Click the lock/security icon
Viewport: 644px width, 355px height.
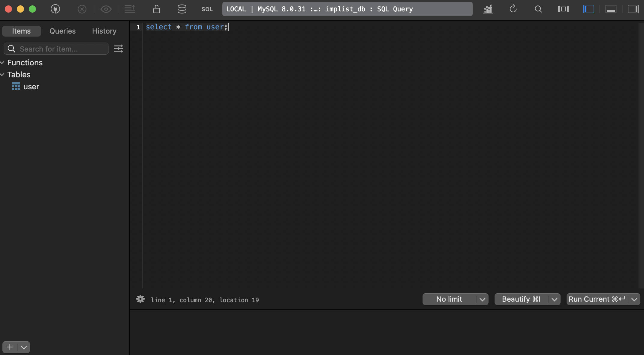point(157,9)
